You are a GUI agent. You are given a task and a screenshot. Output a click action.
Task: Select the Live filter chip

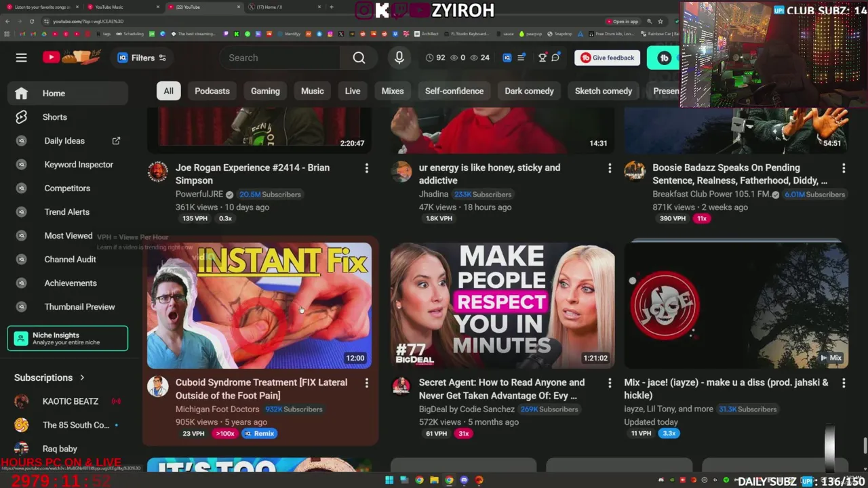(353, 91)
